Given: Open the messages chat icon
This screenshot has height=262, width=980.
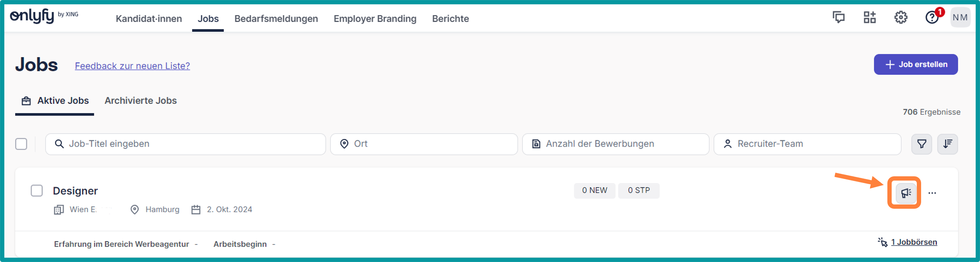Looking at the screenshot, I should (x=839, y=17).
